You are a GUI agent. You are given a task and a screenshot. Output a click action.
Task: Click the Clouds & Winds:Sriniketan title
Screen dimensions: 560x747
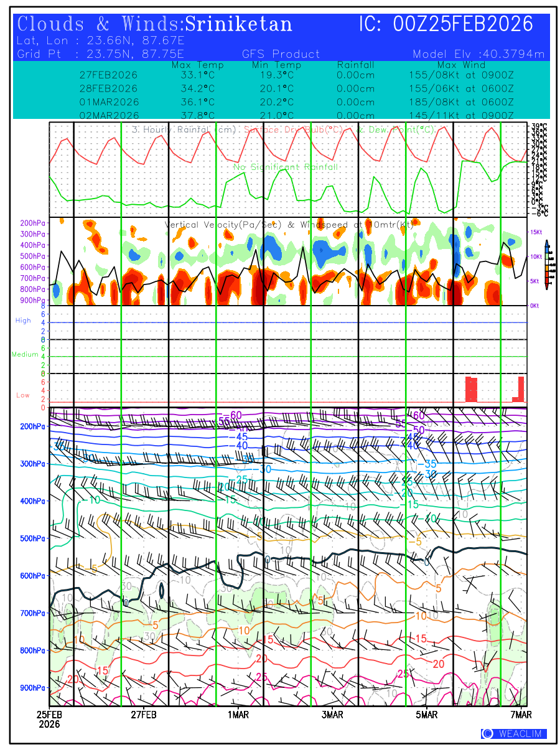155,24
